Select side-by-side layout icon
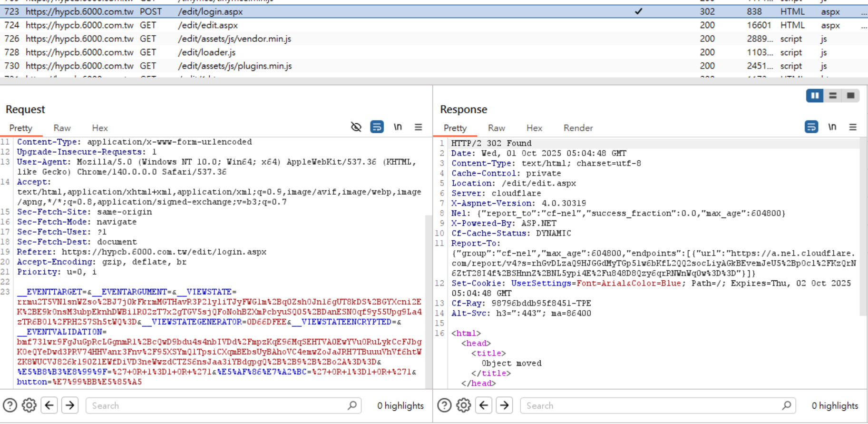Image resolution: width=868 pixels, height=424 pixels. pos(815,96)
